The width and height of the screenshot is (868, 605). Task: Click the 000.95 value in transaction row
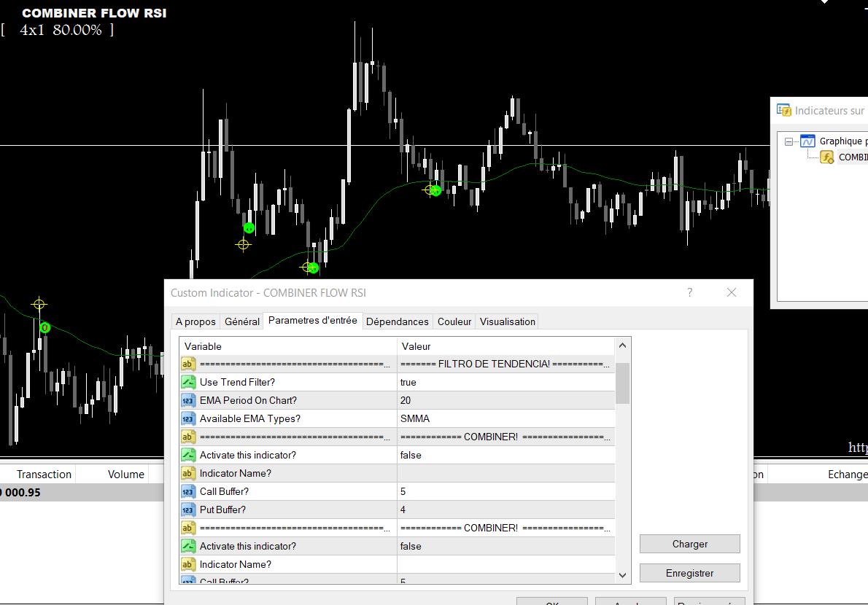[x=23, y=492]
